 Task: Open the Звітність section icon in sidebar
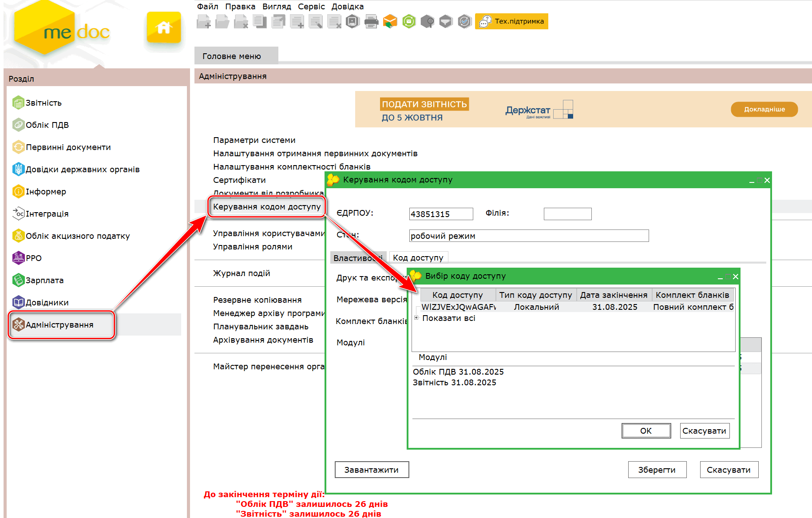(18, 103)
